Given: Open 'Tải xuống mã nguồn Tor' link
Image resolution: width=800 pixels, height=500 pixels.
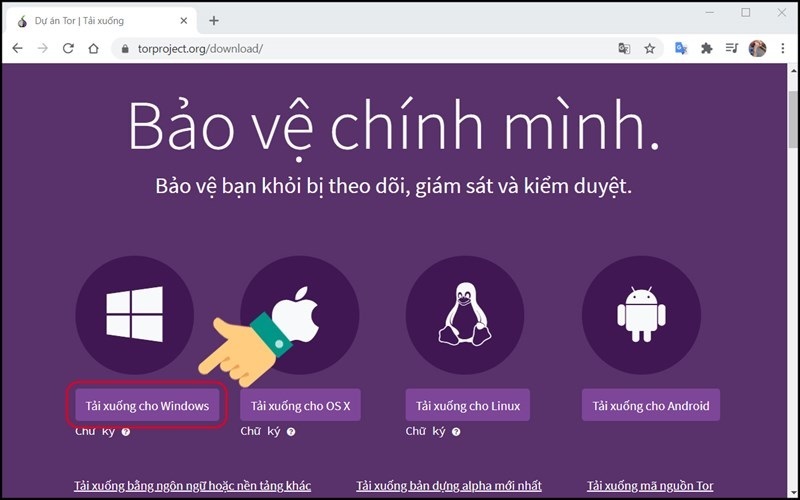Looking at the screenshot, I should tap(651, 486).
